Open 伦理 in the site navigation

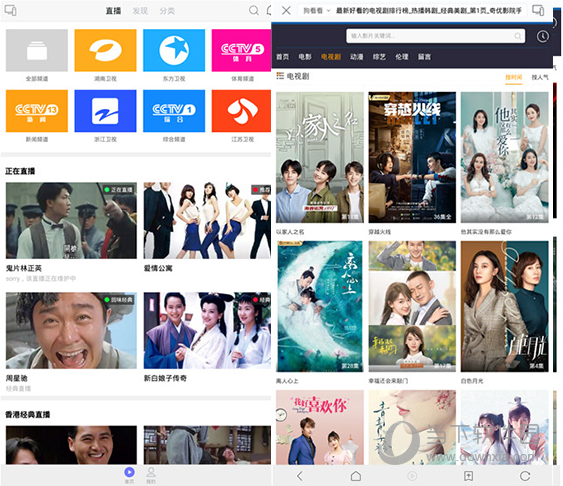(402, 57)
